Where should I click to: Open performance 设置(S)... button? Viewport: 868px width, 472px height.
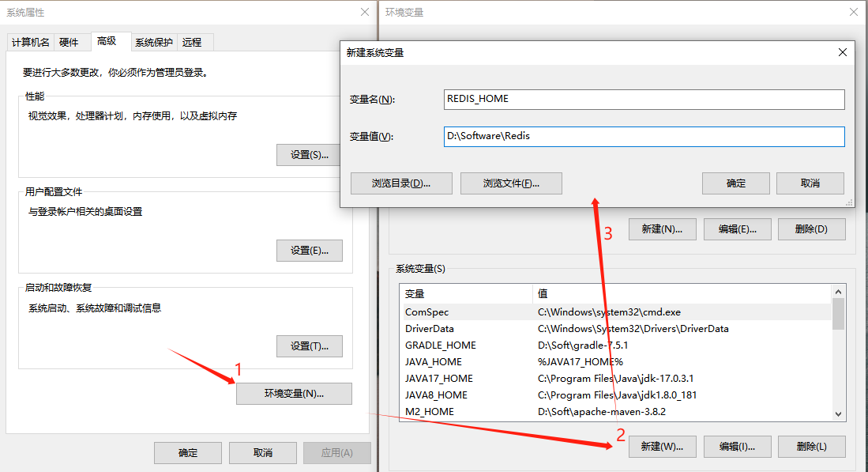tap(310, 155)
